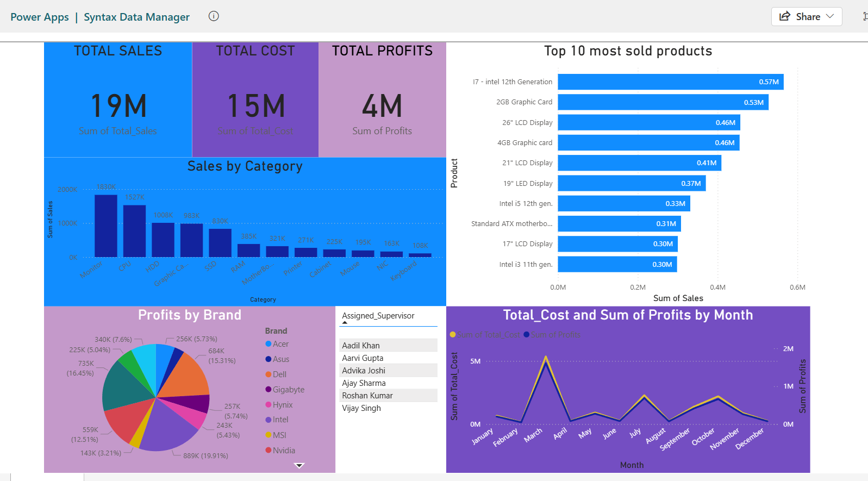The image size is (868, 481).
Task: Click the small triangle under Assigned_Supervisor header
Action: click(345, 323)
